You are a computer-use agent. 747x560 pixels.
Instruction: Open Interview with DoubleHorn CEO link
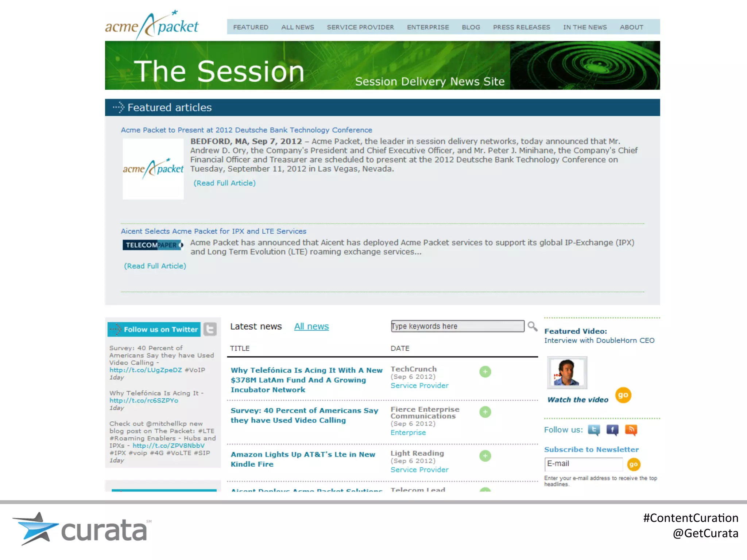point(599,340)
